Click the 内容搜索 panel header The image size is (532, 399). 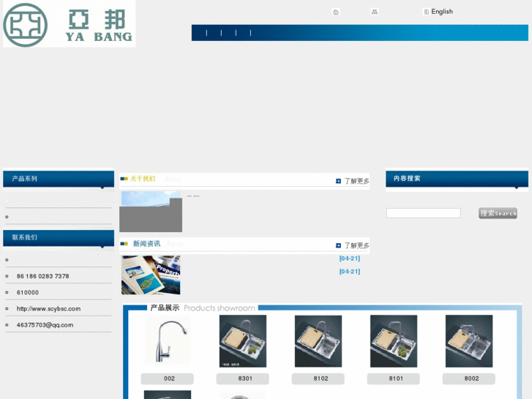(457, 179)
